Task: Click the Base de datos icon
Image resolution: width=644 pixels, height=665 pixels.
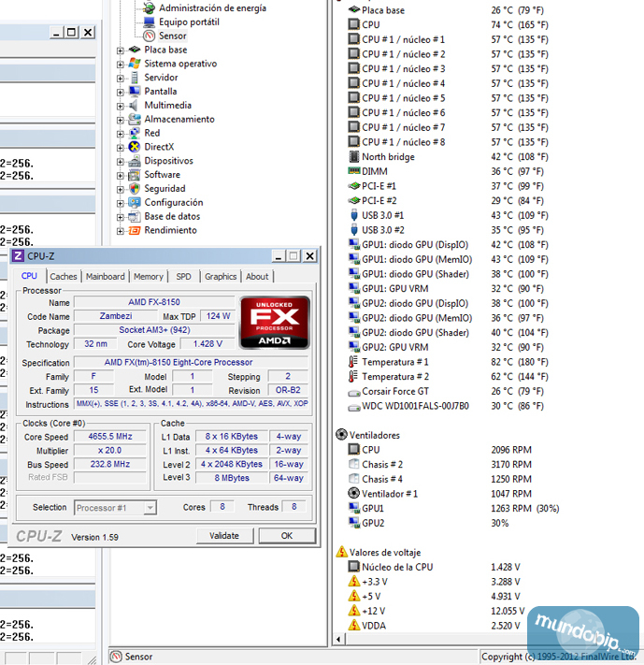Action: pyautogui.click(x=135, y=216)
